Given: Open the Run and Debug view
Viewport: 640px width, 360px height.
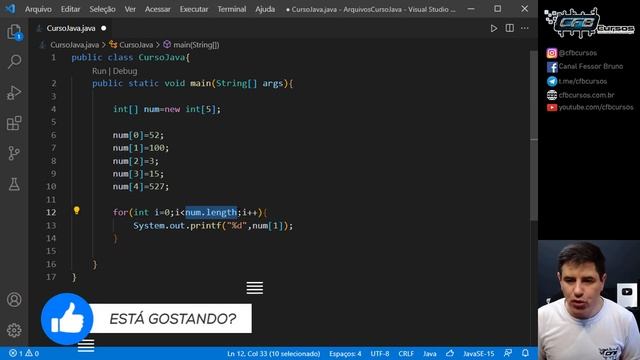Looking at the screenshot, I should (x=14, y=93).
